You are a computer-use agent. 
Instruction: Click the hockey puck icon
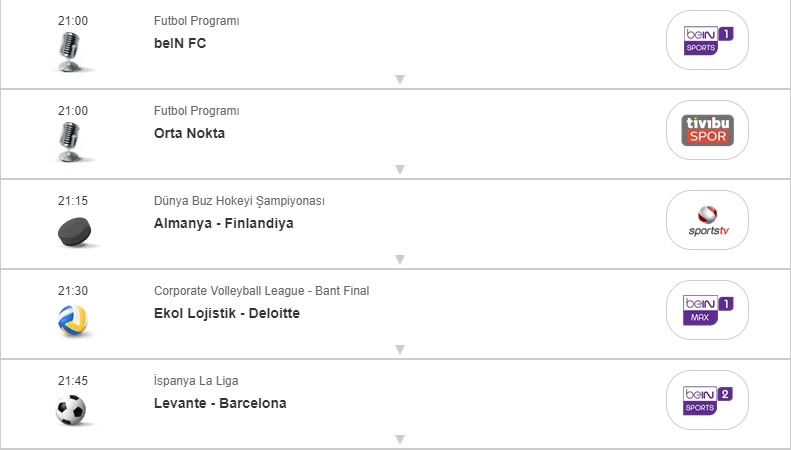pos(73,232)
